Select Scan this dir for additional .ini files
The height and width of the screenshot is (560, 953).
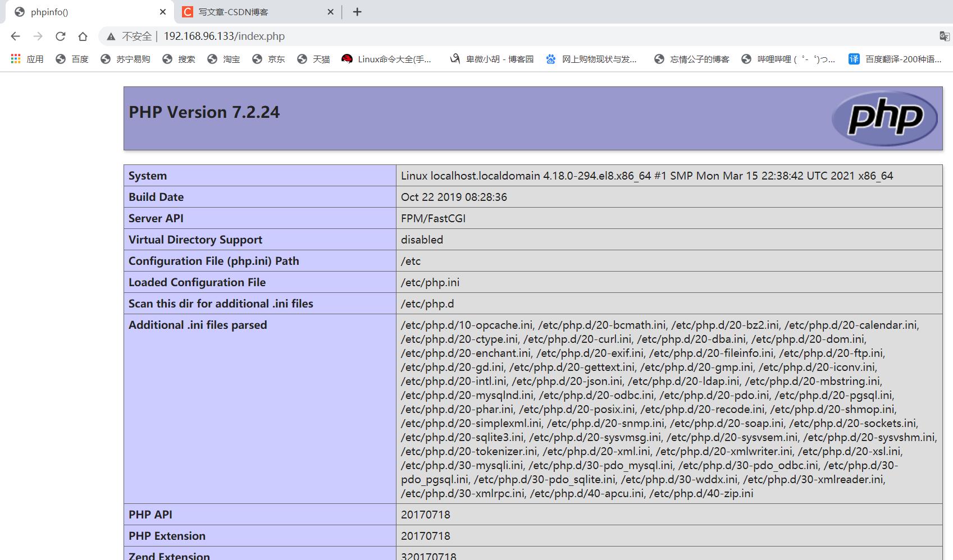(221, 304)
